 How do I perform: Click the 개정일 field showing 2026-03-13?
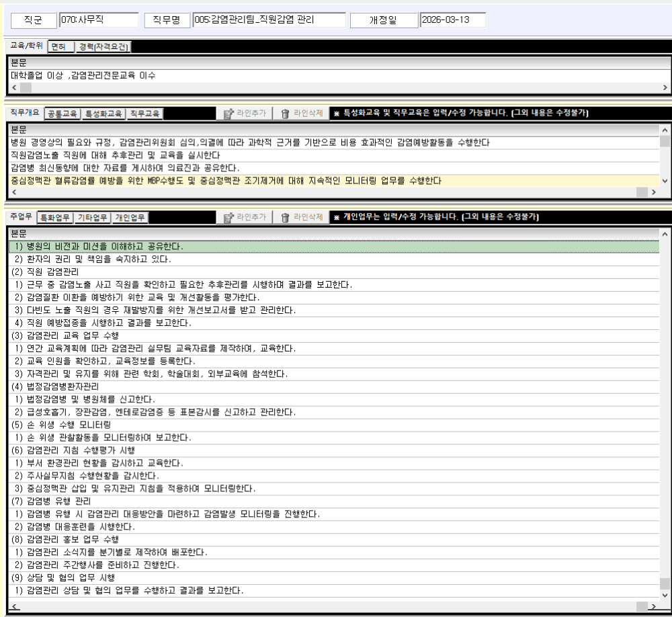[453, 19]
